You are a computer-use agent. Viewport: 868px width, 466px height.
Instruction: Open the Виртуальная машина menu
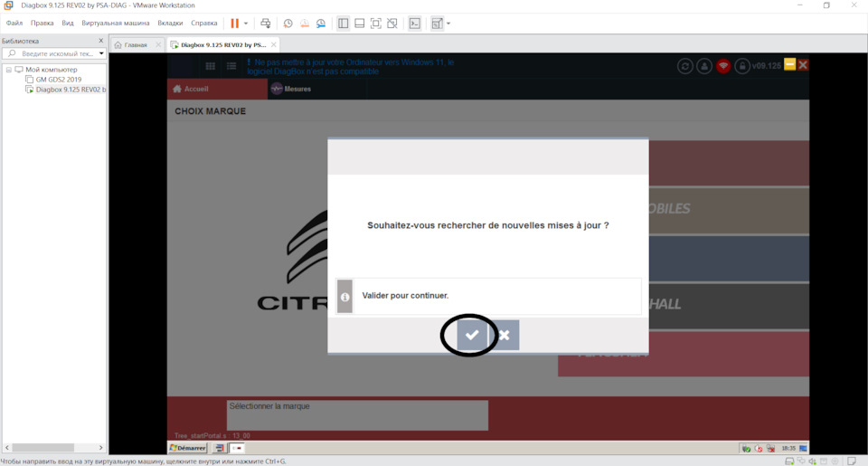[x=115, y=24]
